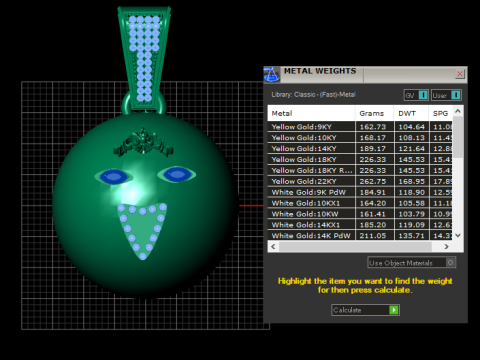Click the 118.90 DWT value

(412, 192)
